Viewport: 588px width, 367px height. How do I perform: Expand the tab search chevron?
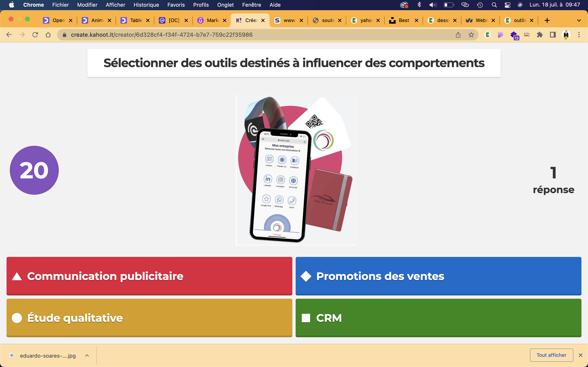(x=579, y=21)
